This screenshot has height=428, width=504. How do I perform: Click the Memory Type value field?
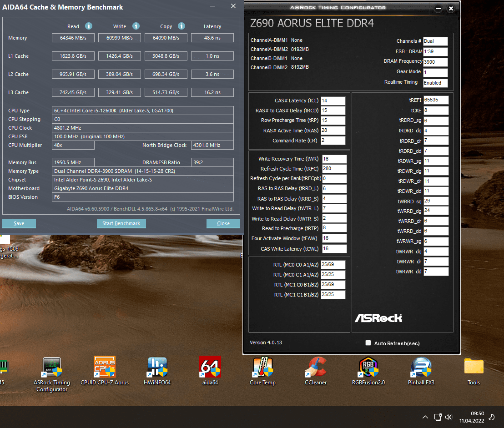143,171
